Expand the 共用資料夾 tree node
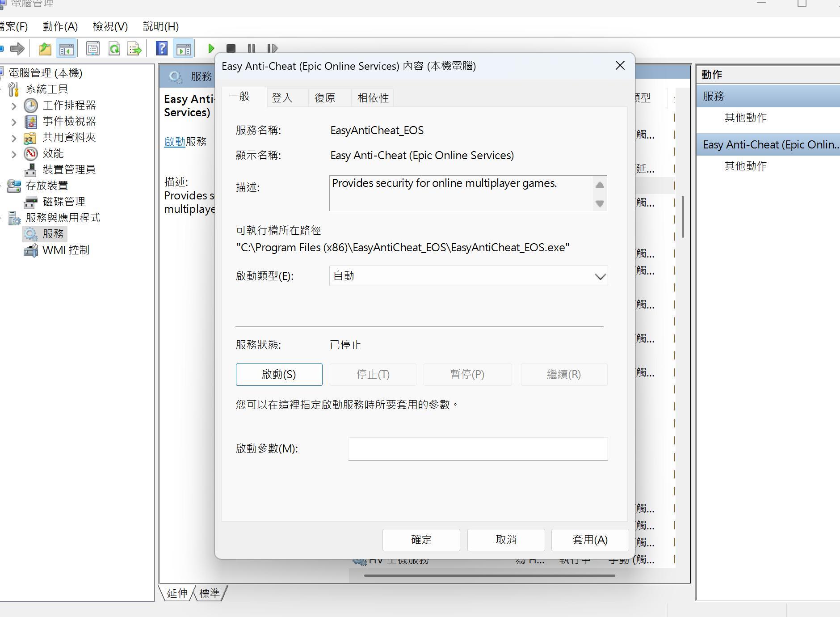This screenshot has height=617, width=840. pos(14,138)
